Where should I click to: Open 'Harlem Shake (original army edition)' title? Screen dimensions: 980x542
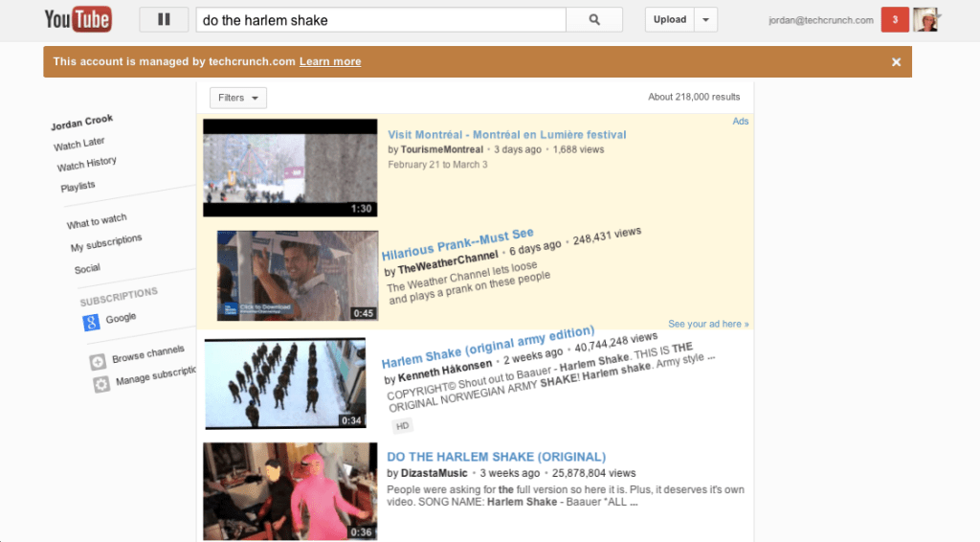(x=488, y=348)
